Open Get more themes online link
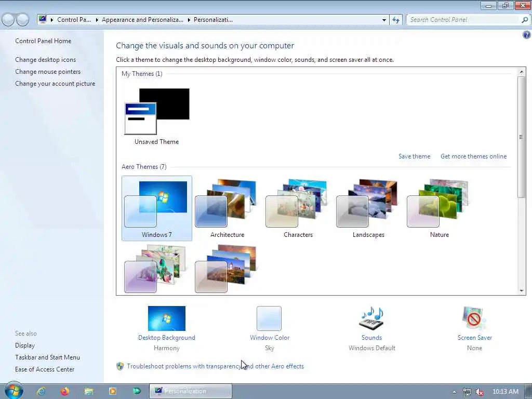This screenshot has width=532, height=399. (x=473, y=156)
